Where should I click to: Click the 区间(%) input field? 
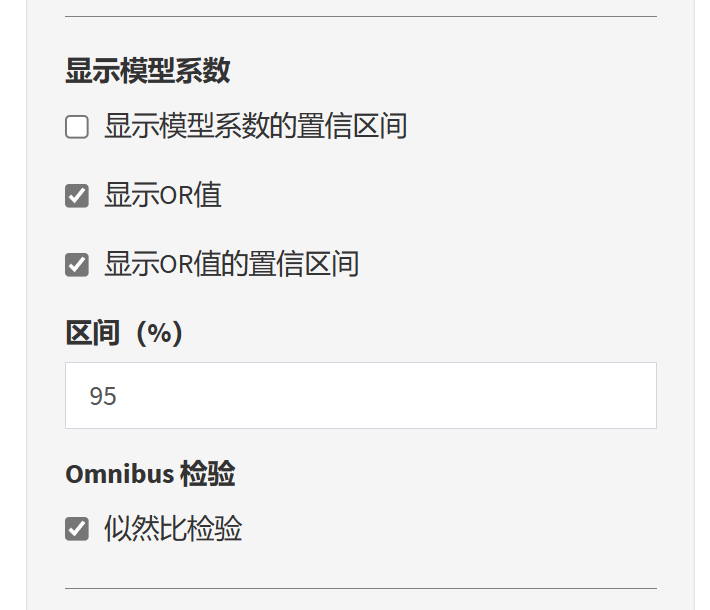tap(360, 396)
